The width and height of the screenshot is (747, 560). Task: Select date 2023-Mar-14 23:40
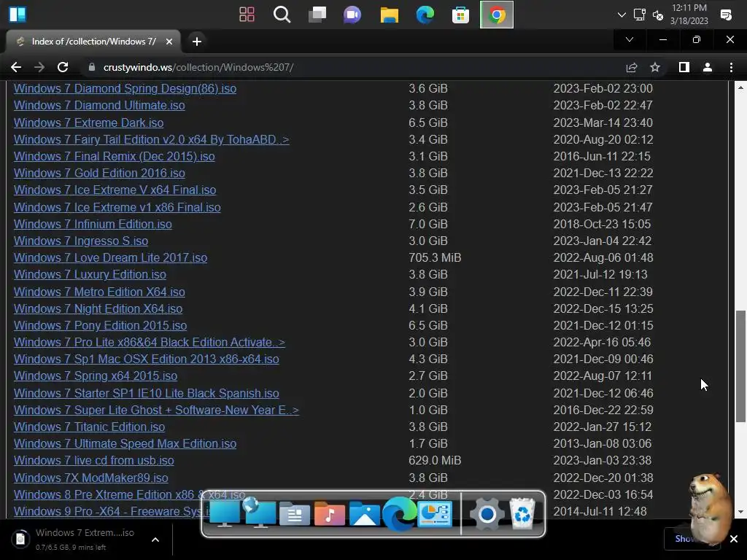pos(603,122)
